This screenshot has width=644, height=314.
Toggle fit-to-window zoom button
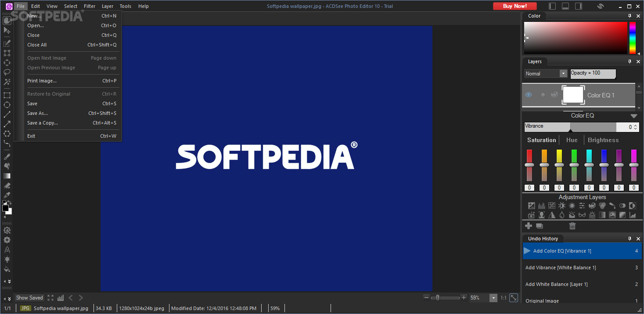click(x=513, y=298)
